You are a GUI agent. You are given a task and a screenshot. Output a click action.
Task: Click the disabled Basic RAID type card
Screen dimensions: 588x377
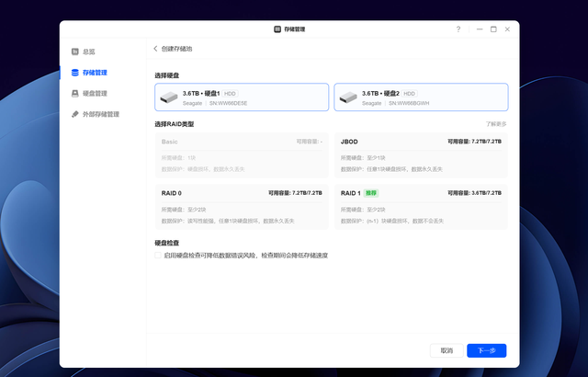click(x=242, y=154)
